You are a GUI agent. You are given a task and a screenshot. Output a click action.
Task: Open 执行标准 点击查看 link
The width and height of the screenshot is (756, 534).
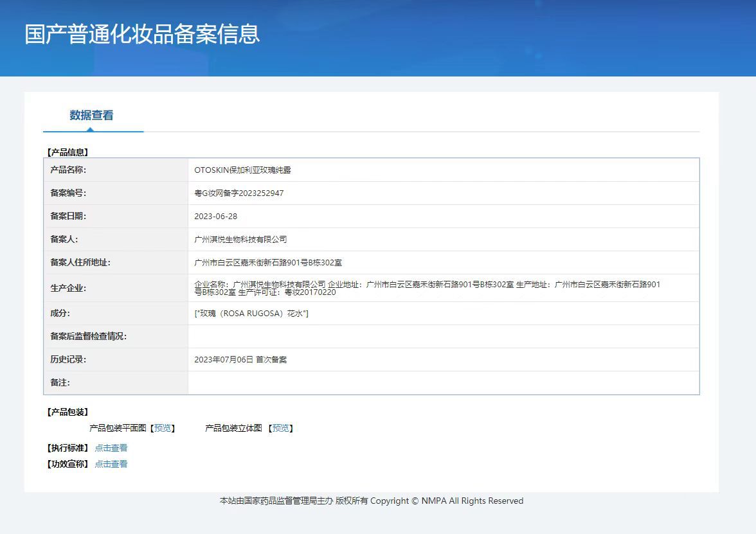tap(111, 448)
